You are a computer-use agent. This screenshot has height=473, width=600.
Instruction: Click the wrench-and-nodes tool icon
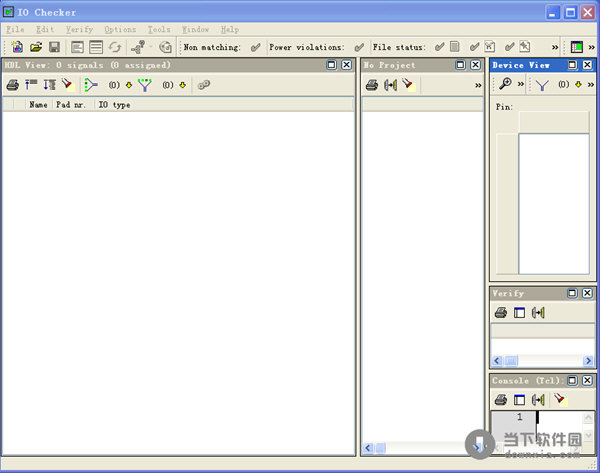[x=138, y=47]
